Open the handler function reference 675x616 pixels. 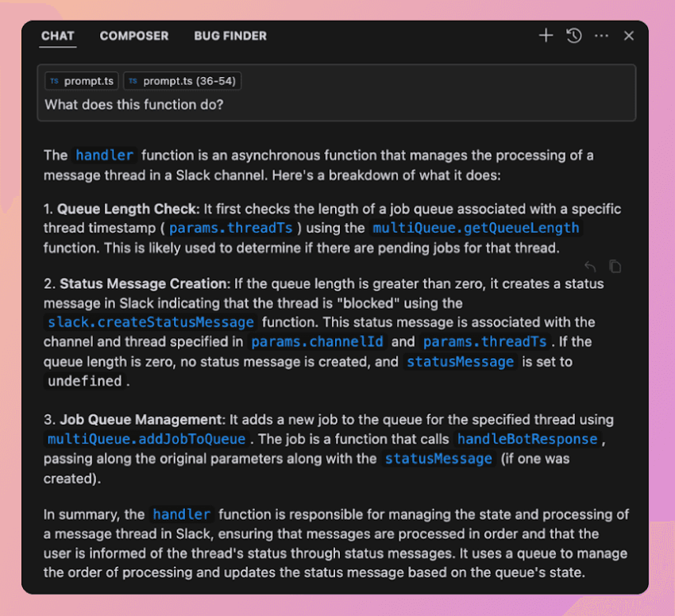pyautogui.click(x=104, y=155)
